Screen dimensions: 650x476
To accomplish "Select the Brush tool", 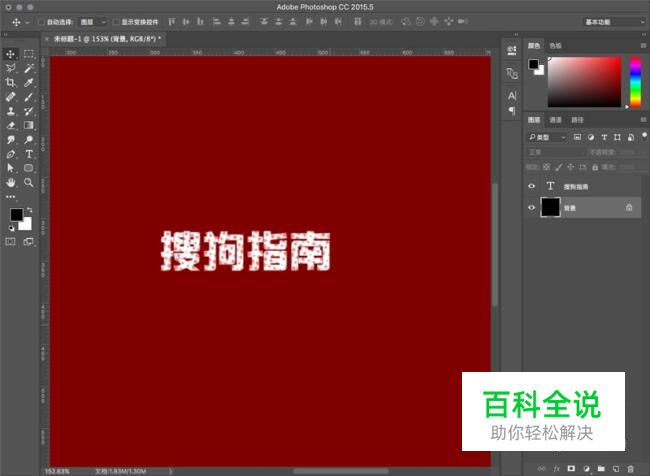I will (29, 97).
